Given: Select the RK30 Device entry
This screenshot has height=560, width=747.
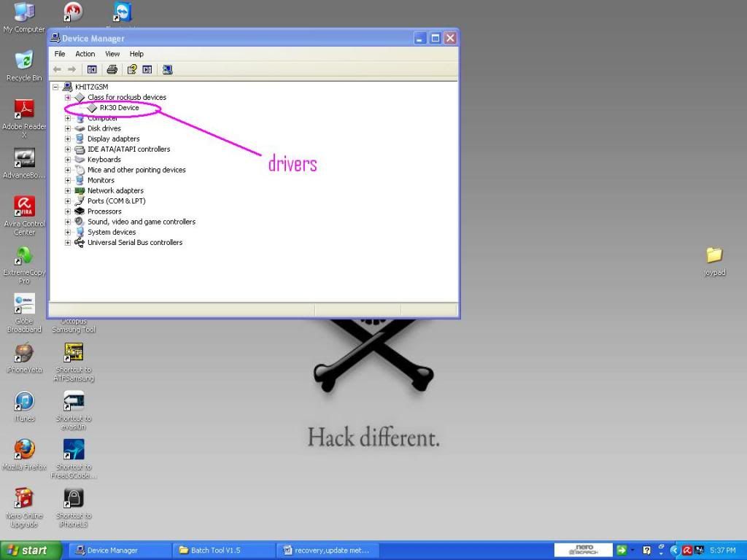Looking at the screenshot, I should [x=113, y=108].
